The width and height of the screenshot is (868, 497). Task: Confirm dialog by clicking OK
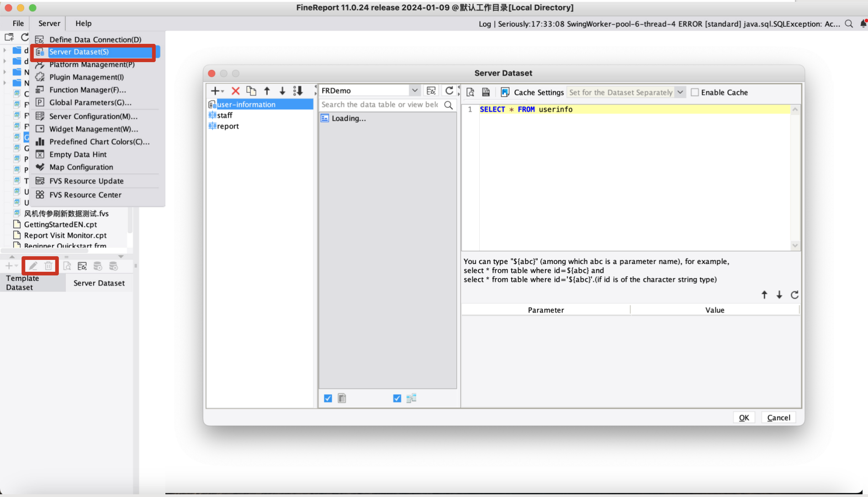tap(744, 417)
